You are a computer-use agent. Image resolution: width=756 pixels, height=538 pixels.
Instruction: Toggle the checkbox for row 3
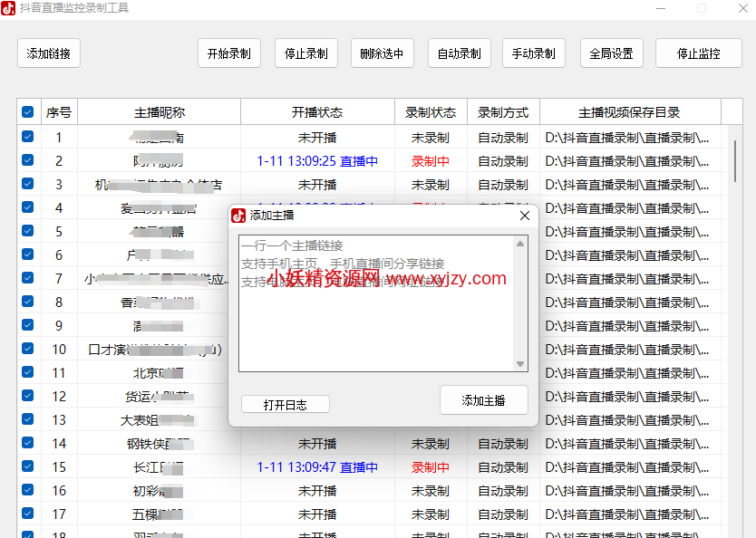tap(28, 184)
